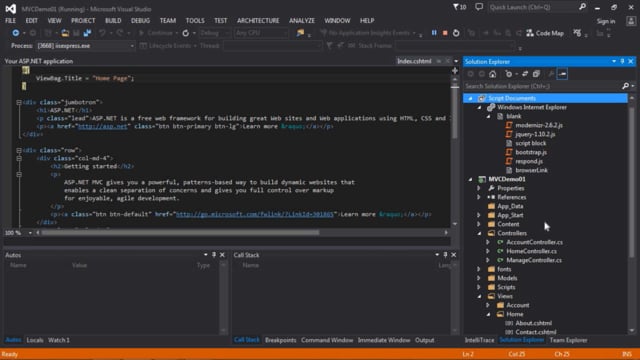Screen dimensions: 640x360
Task: Click Sign in link
Action: (606, 21)
